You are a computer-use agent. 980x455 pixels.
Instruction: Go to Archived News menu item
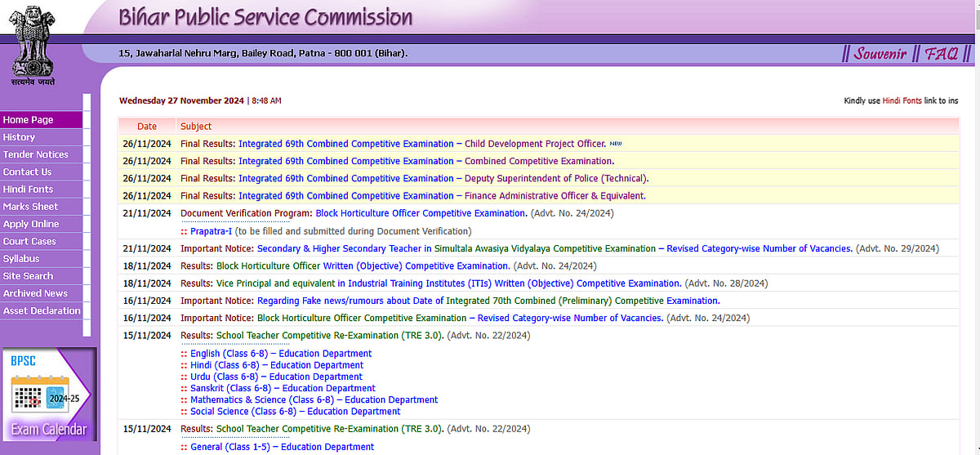tap(36, 293)
